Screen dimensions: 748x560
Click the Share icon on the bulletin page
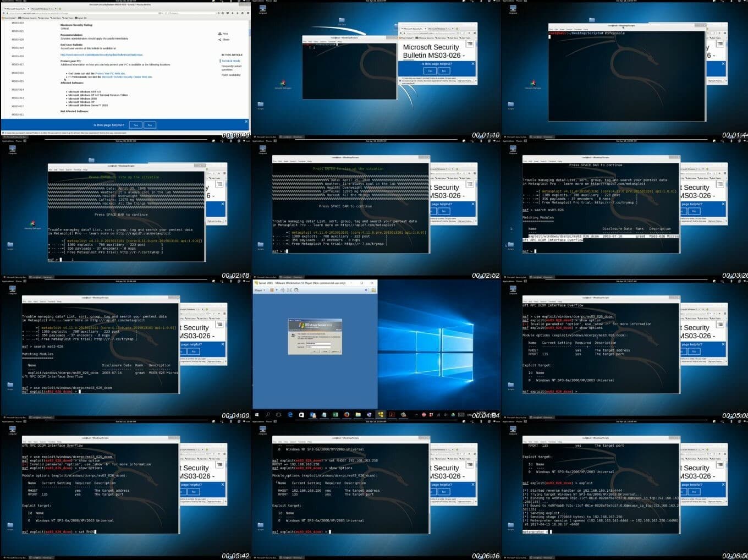coord(223,40)
